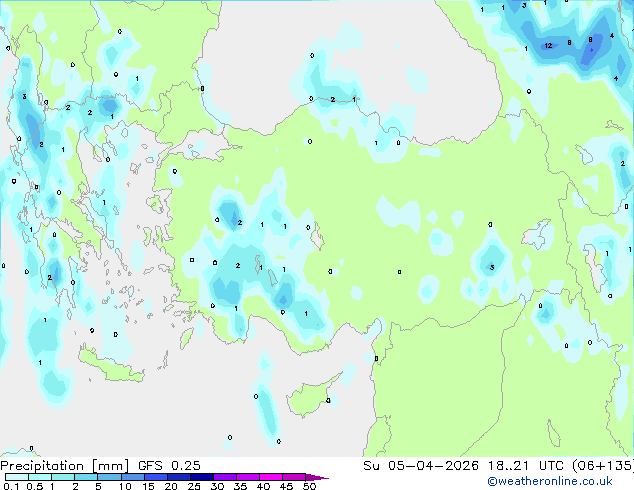The image size is (634, 490).
Task: Click the legend label '10'
Action: tap(125, 486)
